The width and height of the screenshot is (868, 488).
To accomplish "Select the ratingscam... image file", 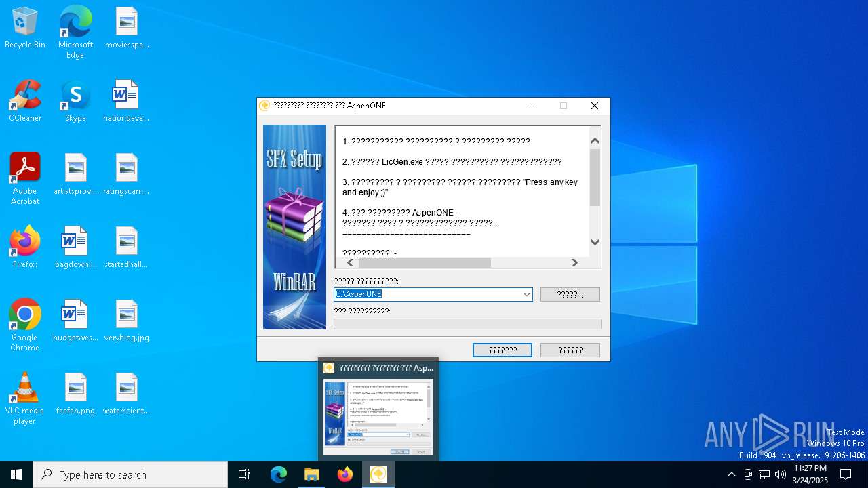I will click(126, 175).
